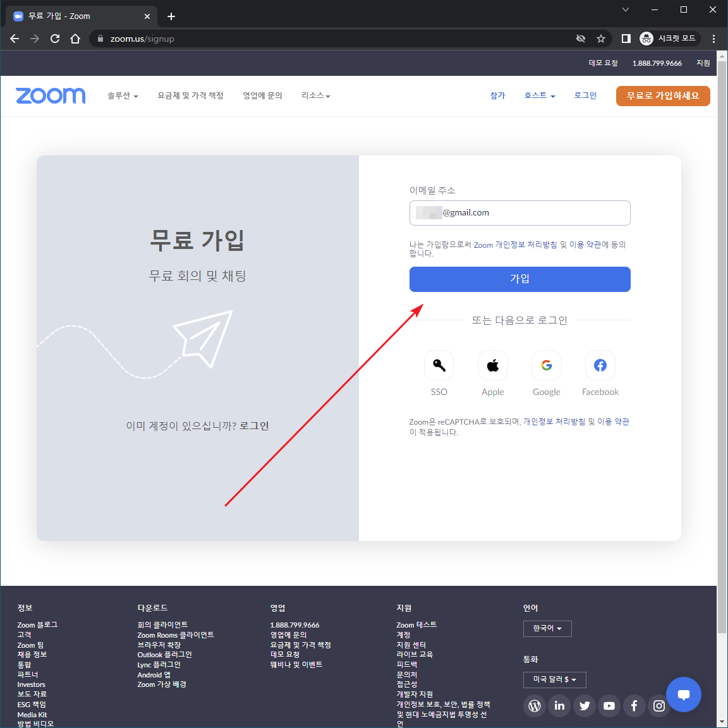Open reCAPTCHA 개인정보 처리방침 link
Viewport: 728px width, 728px height.
click(x=554, y=422)
